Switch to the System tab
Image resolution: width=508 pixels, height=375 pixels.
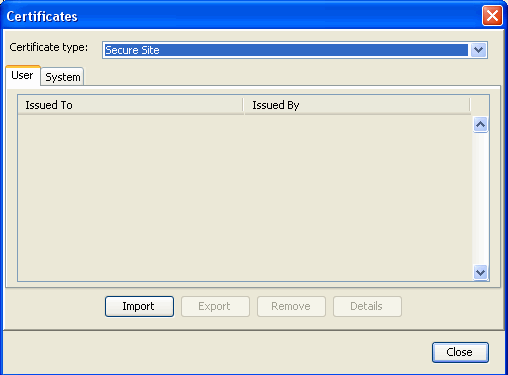(63, 77)
